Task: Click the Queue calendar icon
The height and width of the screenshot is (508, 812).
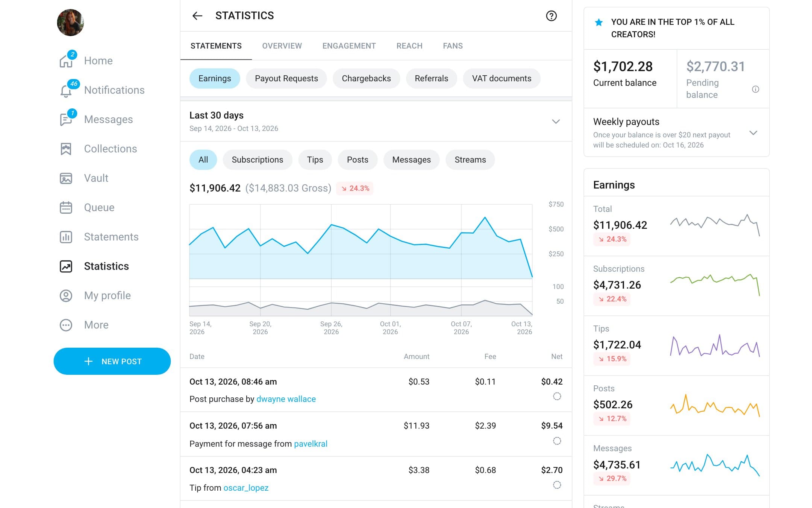Action: (x=66, y=208)
